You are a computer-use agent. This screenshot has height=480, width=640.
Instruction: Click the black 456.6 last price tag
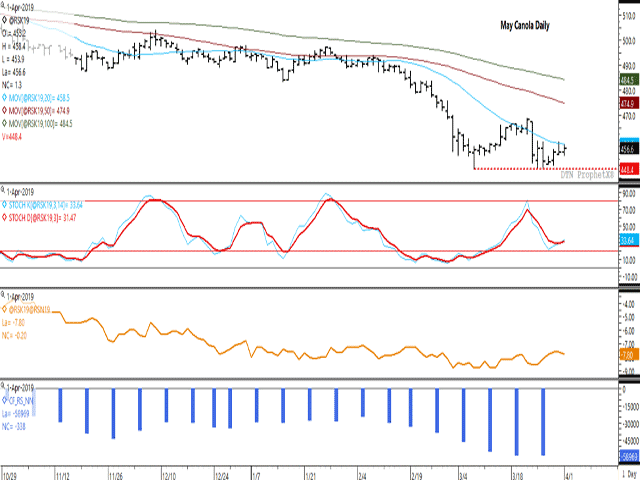(627, 149)
